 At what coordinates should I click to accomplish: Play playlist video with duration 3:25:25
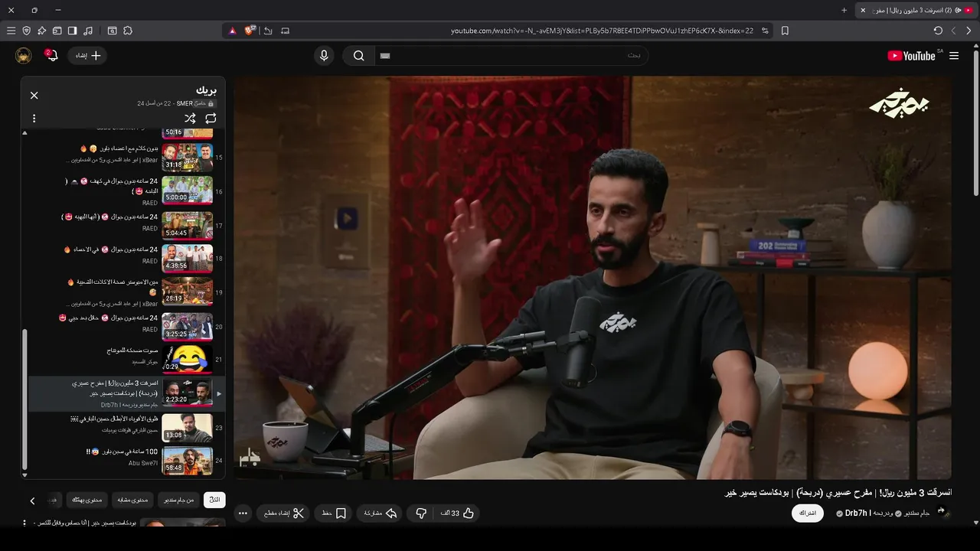[125, 326]
